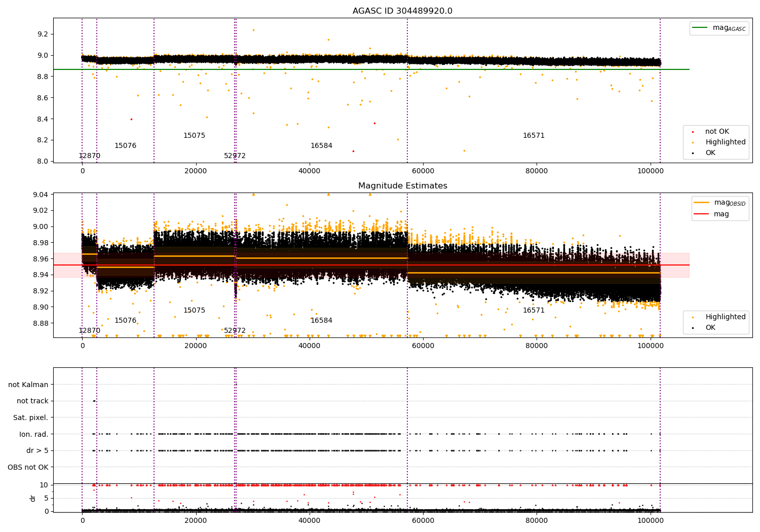Click the 'Magnitude Estimates' title

tap(402, 186)
